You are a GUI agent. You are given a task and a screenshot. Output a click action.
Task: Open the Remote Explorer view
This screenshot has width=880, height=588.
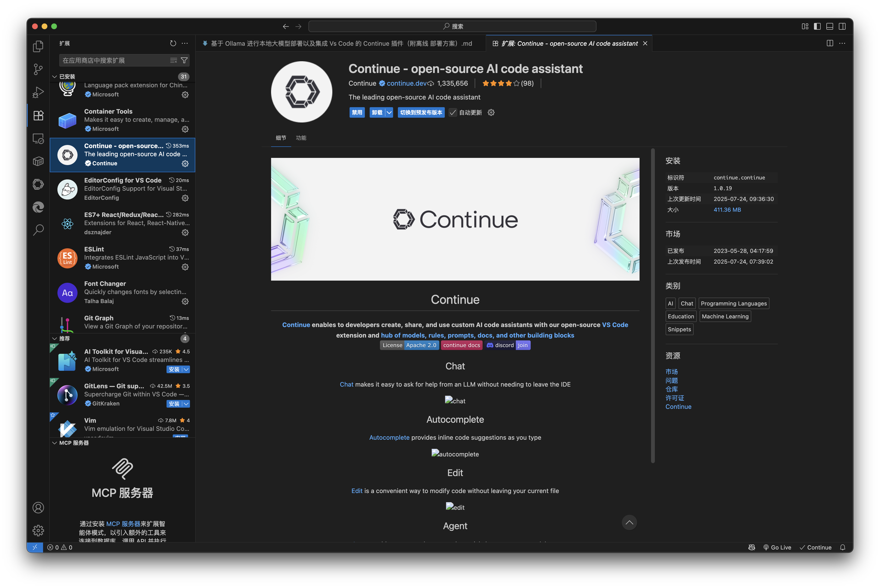pyautogui.click(x=38, y=138)
